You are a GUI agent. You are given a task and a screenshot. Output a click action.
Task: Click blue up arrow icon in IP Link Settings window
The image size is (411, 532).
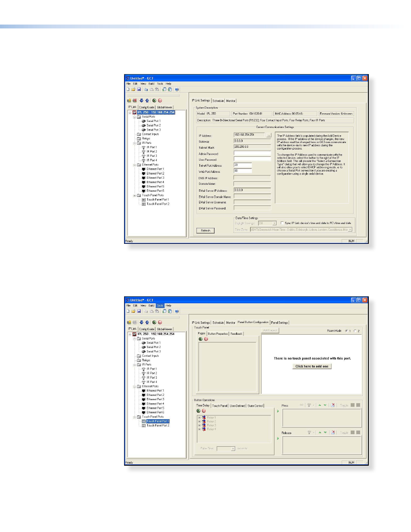[x=147, y=100]
